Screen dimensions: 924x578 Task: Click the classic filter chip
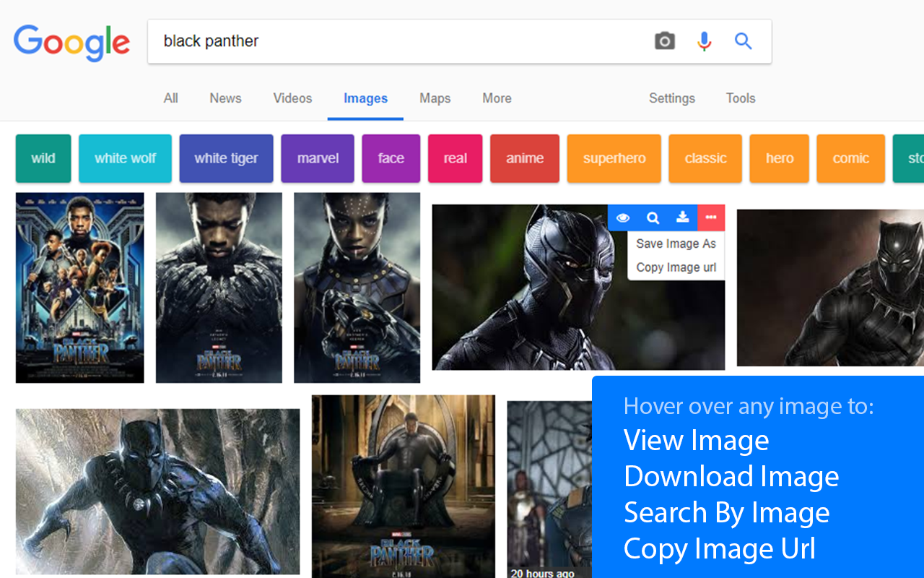point(705,158)
